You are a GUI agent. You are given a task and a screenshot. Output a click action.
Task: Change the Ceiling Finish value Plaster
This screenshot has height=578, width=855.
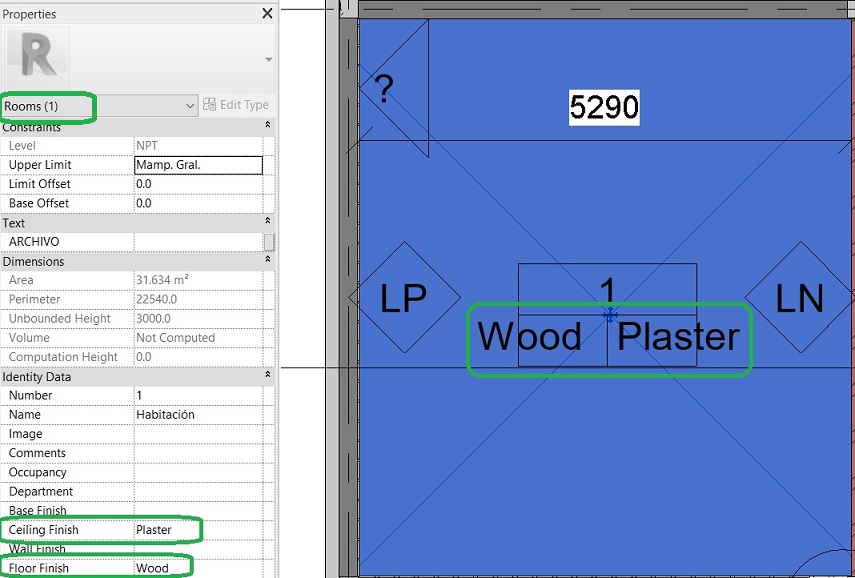point(197,530)
